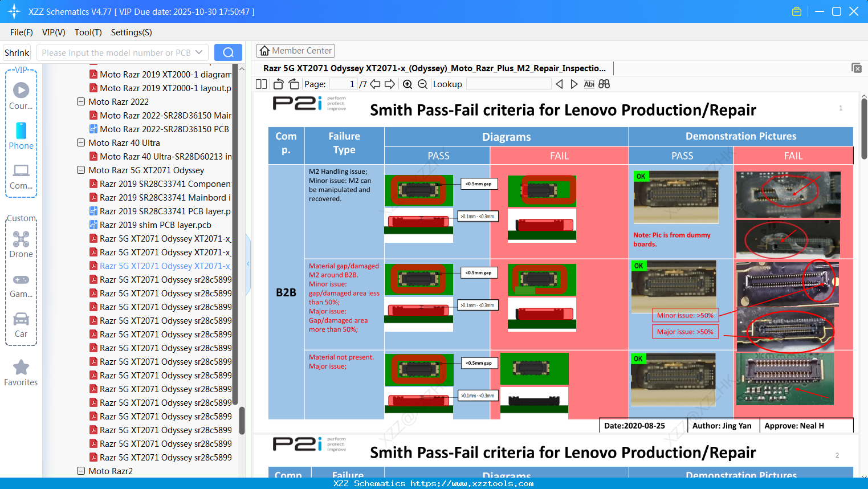
Task: Open the VIP(V) menu
Action: (54, 32)
